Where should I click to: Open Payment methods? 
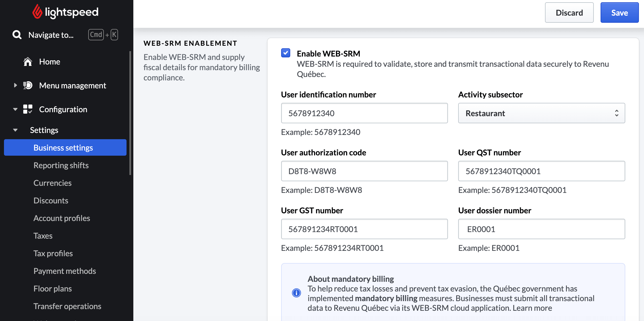(x=65, y=271)
